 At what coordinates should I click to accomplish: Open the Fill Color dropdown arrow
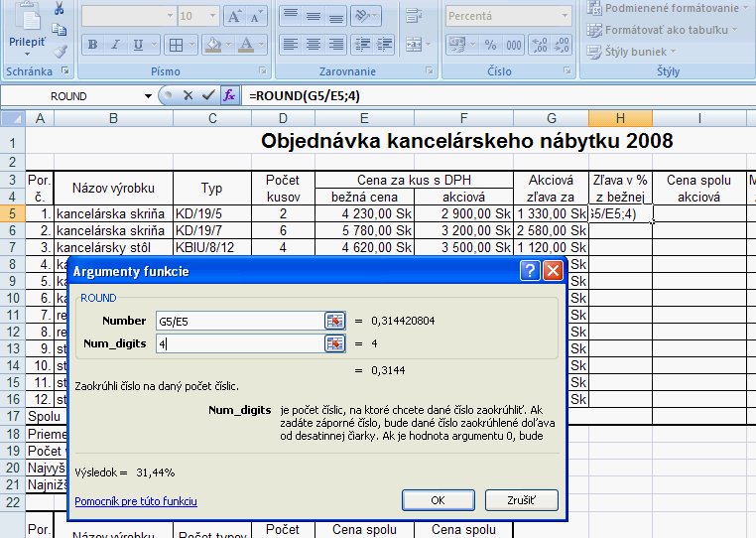(228, 45)
